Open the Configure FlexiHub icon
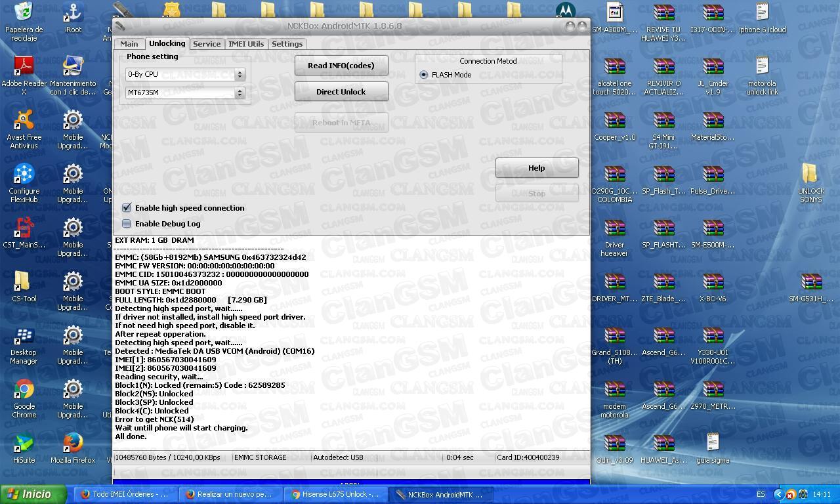This screenshot has height=504, width=840. pyautogui.click(x=24, y=183)
